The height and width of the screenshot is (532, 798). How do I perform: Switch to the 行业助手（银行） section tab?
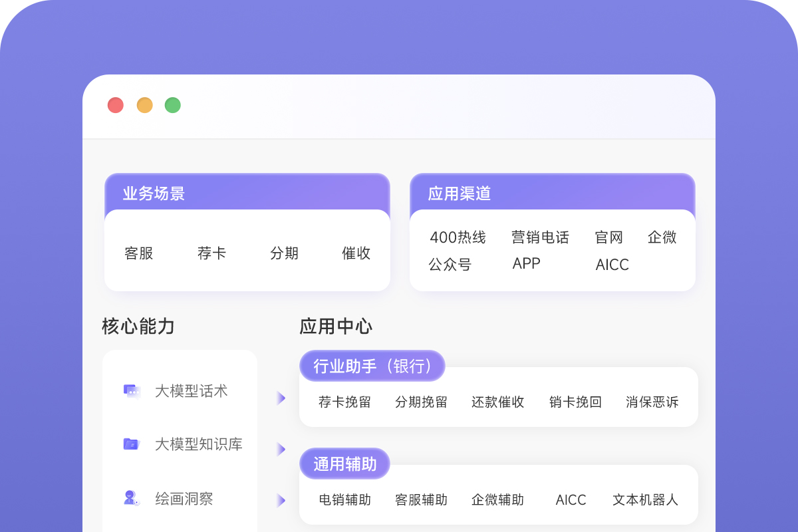372,365
